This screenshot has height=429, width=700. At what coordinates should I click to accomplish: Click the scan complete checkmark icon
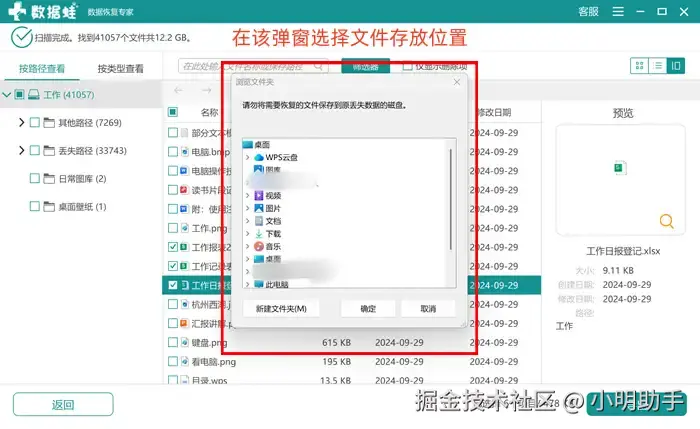(x=21, y=37)
